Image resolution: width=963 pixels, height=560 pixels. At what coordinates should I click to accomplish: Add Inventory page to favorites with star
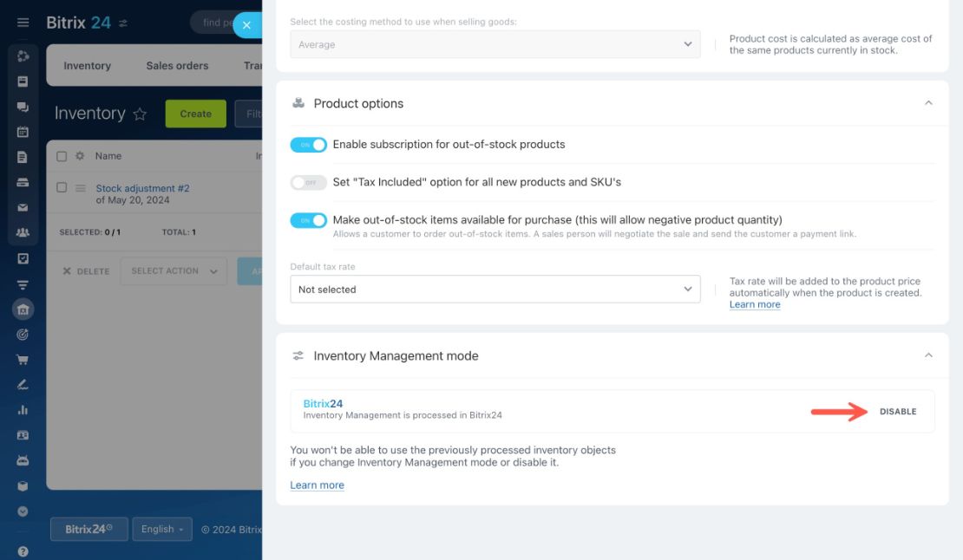(140, 114)
